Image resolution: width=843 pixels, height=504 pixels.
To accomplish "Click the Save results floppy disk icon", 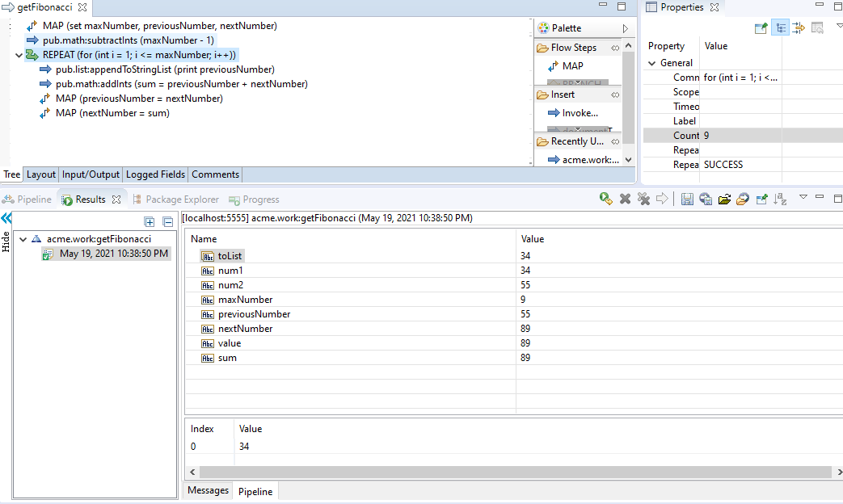I will [686, 199].
